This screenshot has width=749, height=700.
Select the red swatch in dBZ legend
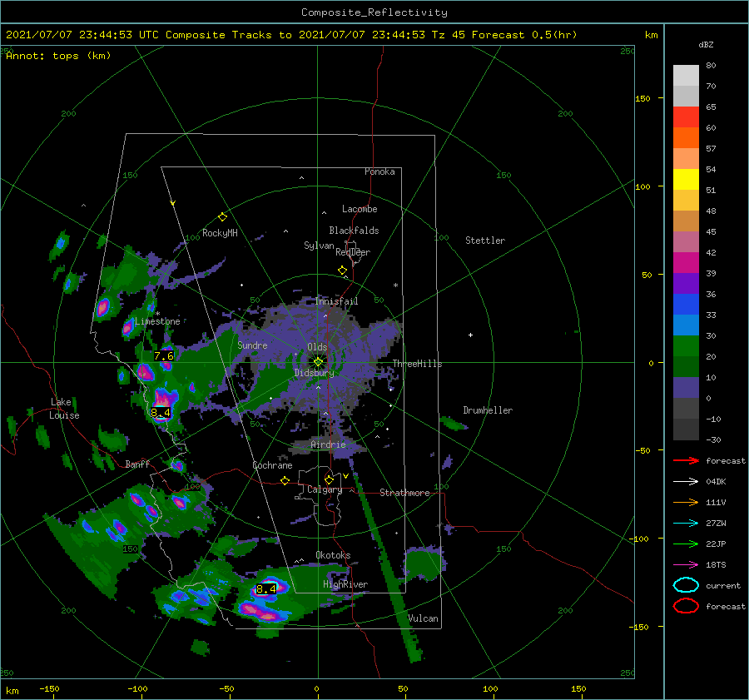click(686, 117)
